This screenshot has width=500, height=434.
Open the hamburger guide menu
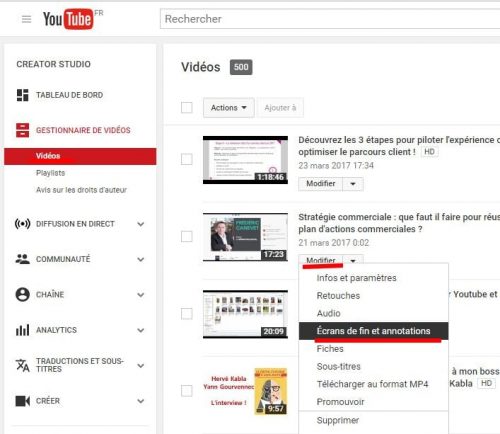coord(26,19)
